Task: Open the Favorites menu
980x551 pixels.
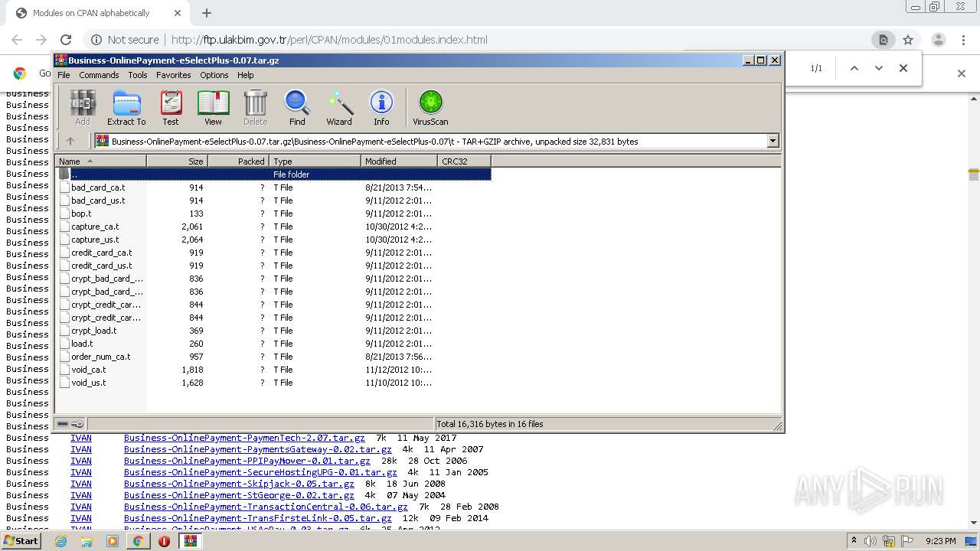Action: (174, 75)
